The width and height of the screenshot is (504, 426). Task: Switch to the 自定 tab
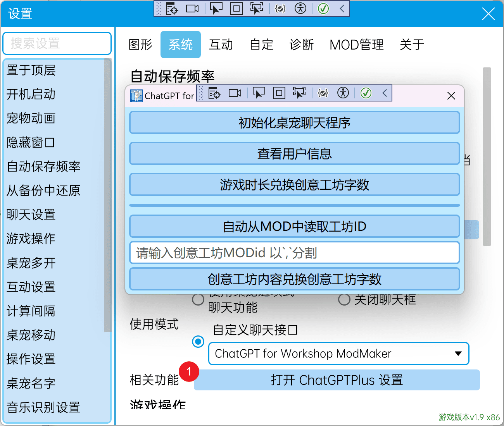[261, 45]
